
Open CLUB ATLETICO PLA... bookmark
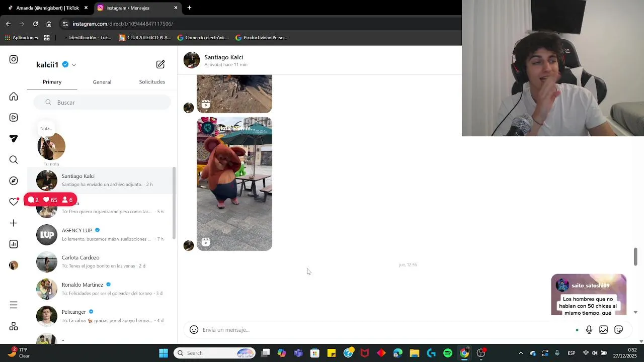coord(145,38)
